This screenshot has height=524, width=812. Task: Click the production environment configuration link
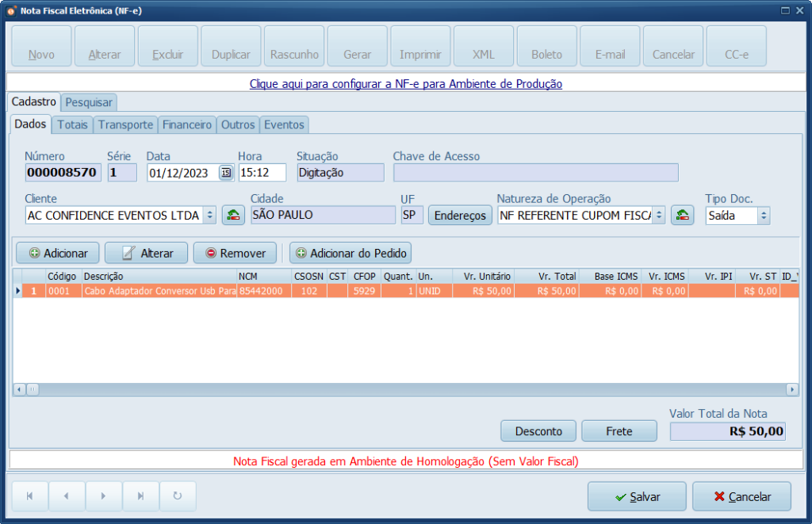[405, 83]
